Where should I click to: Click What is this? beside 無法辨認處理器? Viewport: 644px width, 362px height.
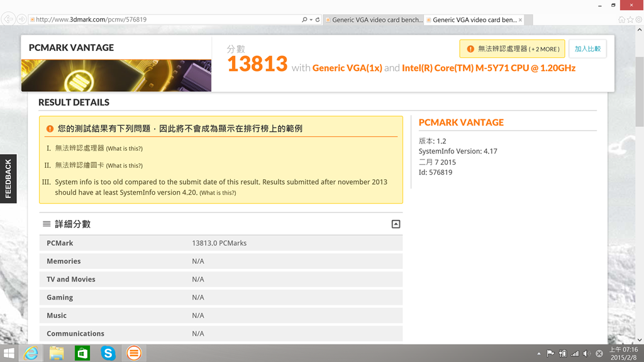click(125, 148)
